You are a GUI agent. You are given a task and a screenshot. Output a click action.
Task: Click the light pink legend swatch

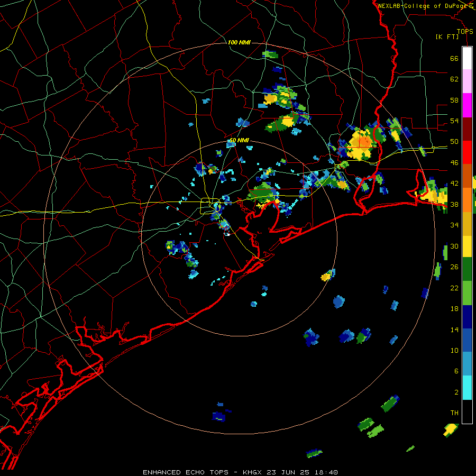coord(467,81)
